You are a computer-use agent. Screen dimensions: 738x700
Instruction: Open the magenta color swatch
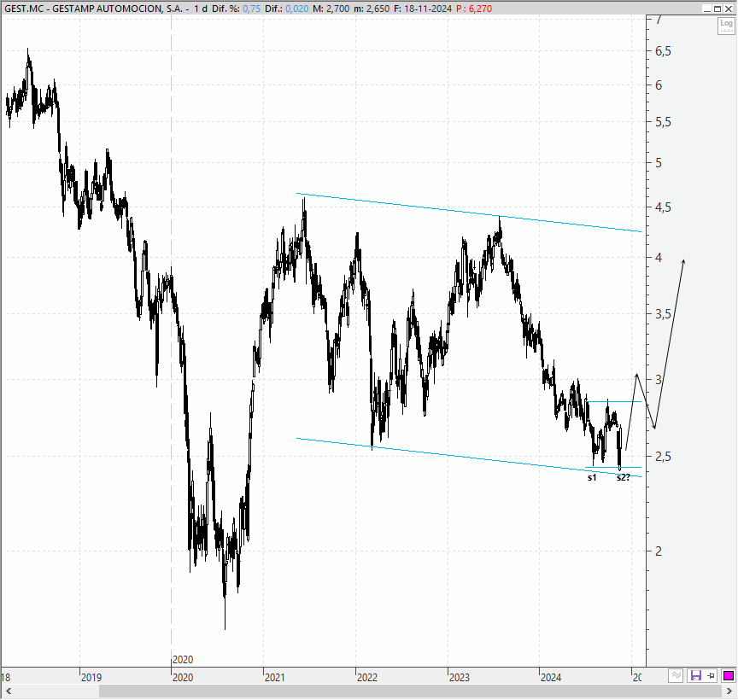click(x=728, y=676)
